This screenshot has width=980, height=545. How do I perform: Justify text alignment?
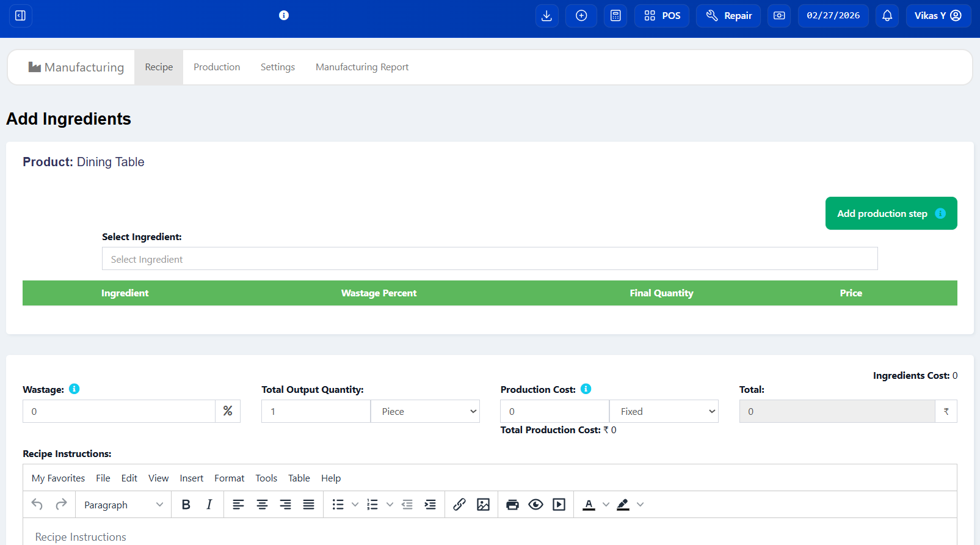pos(309,504)
